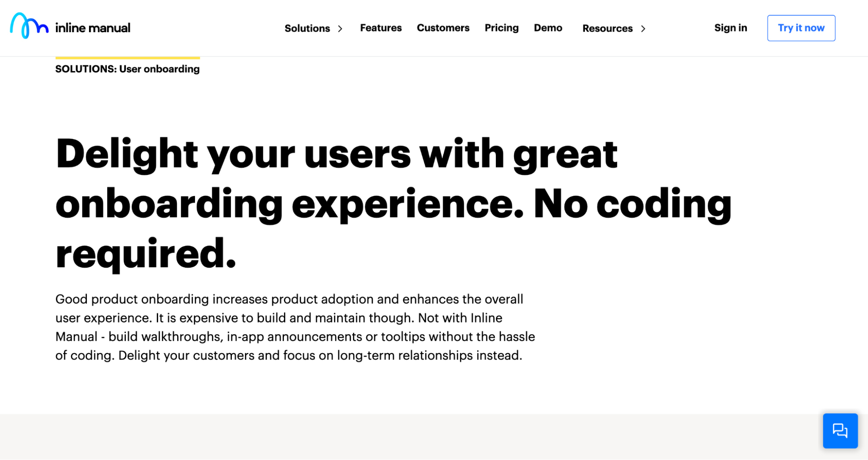Click the Try it now button
Screen dimensions: 868x460
pyautogui.click(x=801, y=28)
